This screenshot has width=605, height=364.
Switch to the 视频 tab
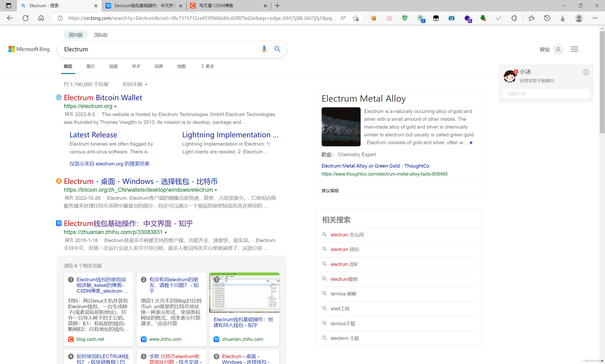[x=113, y=66]
